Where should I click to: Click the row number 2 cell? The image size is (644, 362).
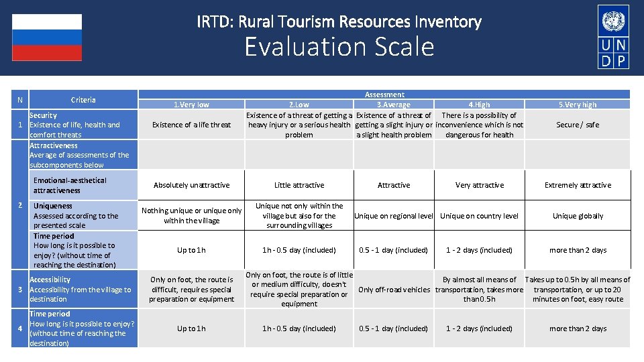(19, 205)
